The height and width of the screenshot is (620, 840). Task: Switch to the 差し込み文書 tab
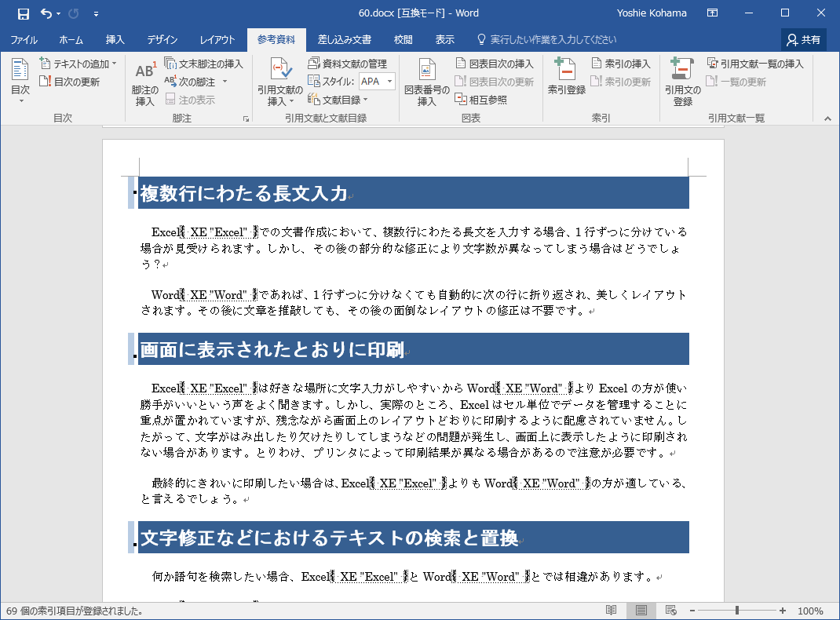344,39
